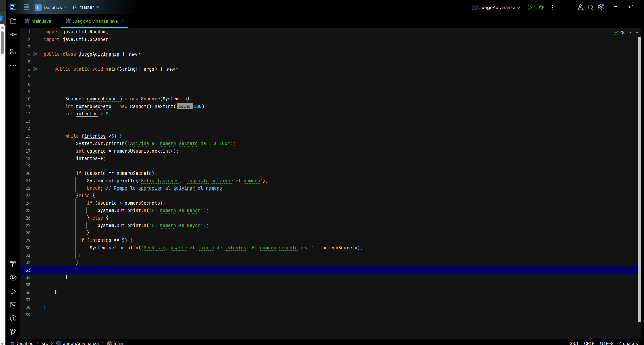Open the Services tool window
The width and height of the screenshot is (644, 345).
coord(13,278)
